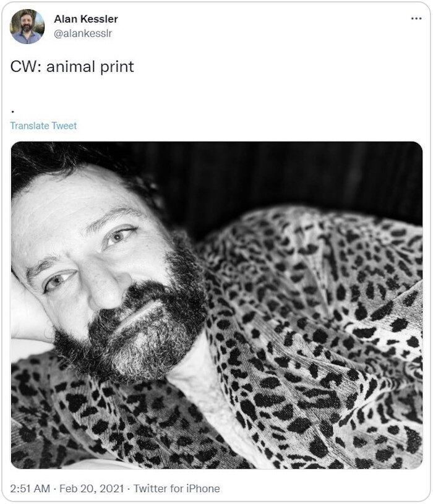Click the 2:51 AM timestamp
Screen dimensions: 433x504
pyautogui.click(x=30, y=489)
